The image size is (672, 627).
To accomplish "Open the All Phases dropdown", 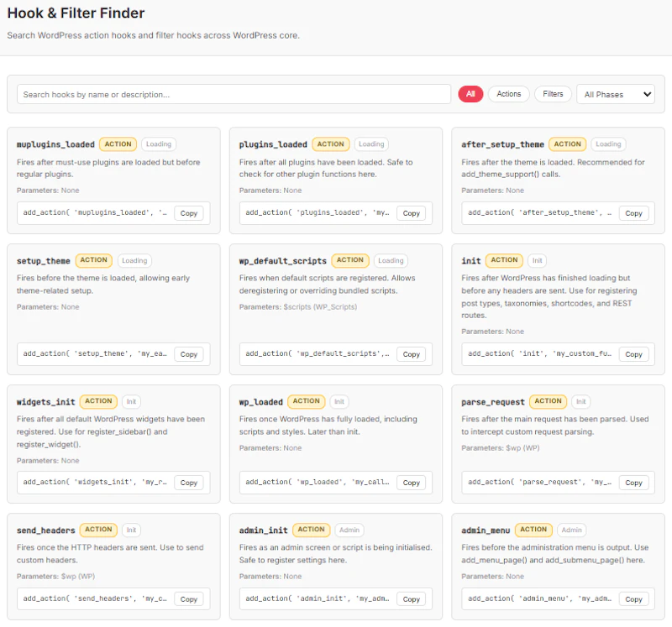I will tap(616, 94).
